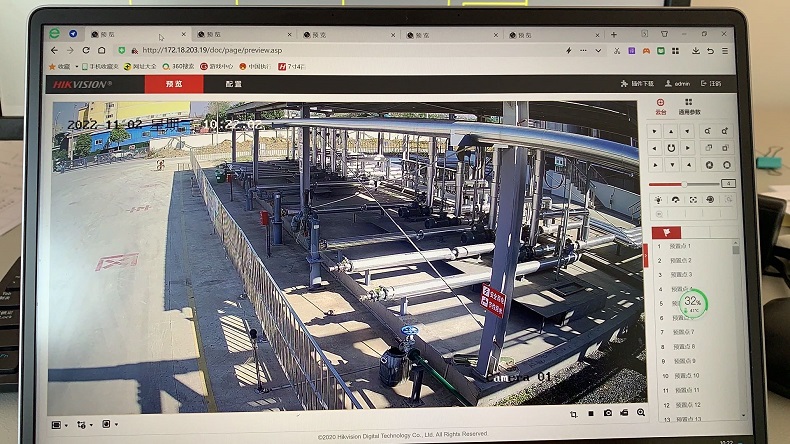Viewport: 790px width, 444px height.
Task: Click the browser home icon
Action: coord(101,49)
